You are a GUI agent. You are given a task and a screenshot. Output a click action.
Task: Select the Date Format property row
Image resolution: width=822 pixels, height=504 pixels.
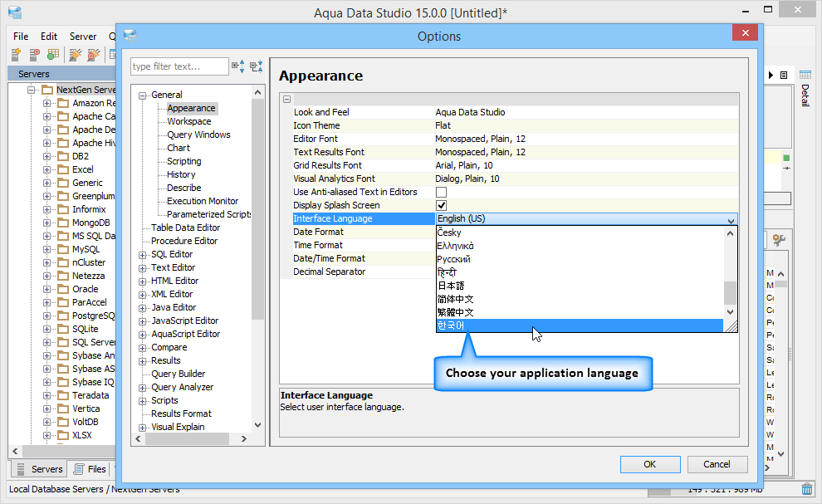tap(364, 232)
